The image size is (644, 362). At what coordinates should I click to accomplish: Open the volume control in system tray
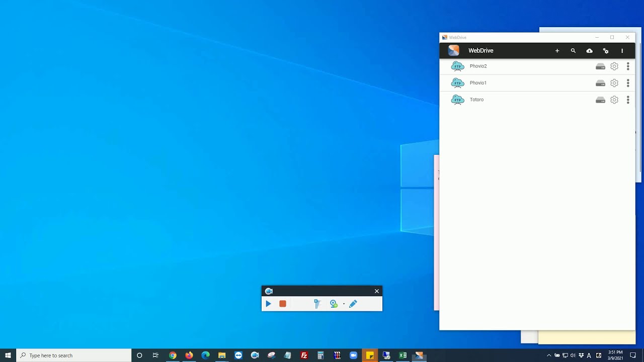(x=573, y=355)
